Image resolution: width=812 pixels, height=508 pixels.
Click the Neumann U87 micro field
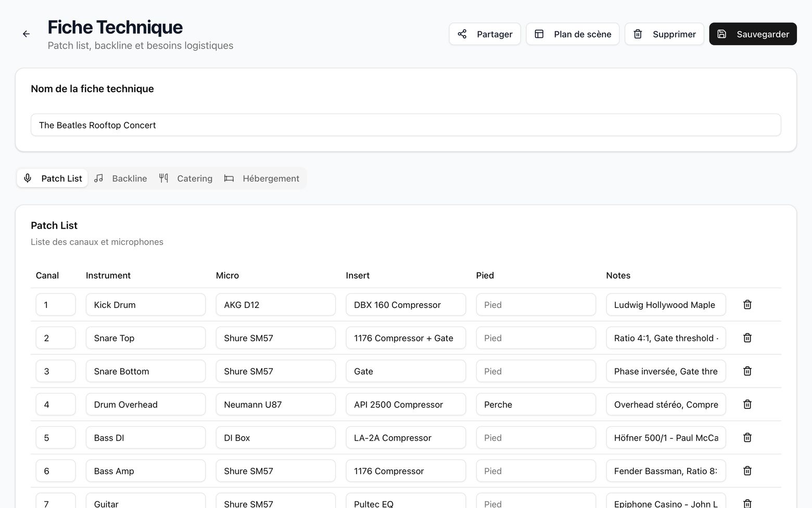276,404
